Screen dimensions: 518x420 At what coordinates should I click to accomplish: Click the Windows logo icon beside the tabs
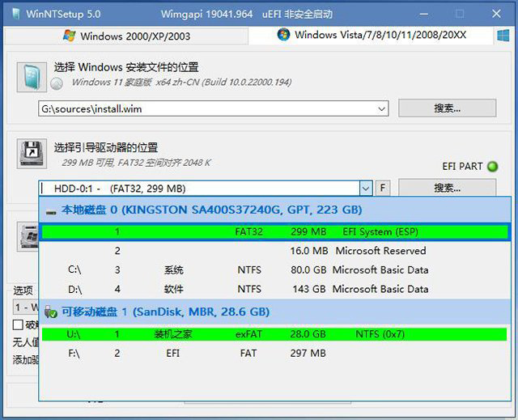click(x=503, y=36)
